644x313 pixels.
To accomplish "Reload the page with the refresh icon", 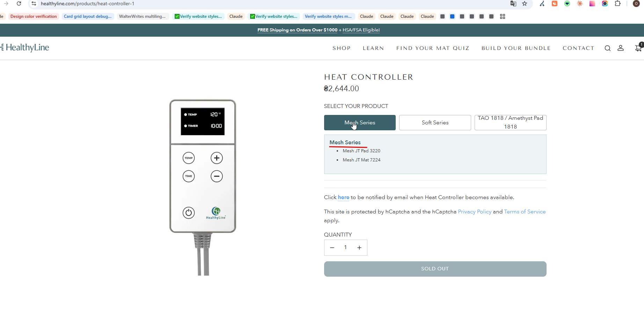I will 19,3.
